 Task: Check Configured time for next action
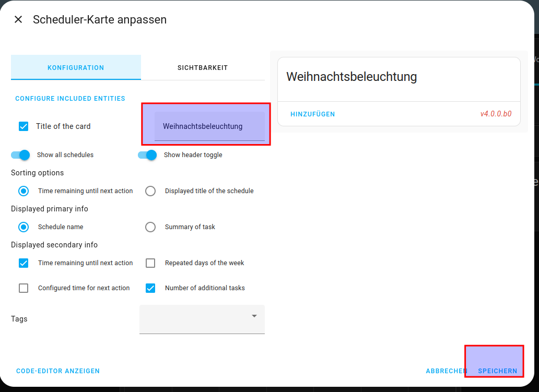pos(24,288)
